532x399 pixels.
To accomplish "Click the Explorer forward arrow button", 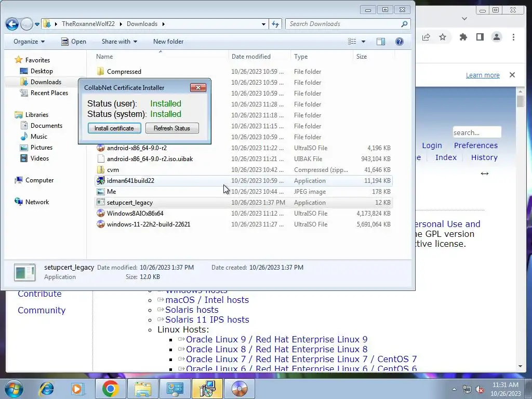I will click(x=26, y=24).
